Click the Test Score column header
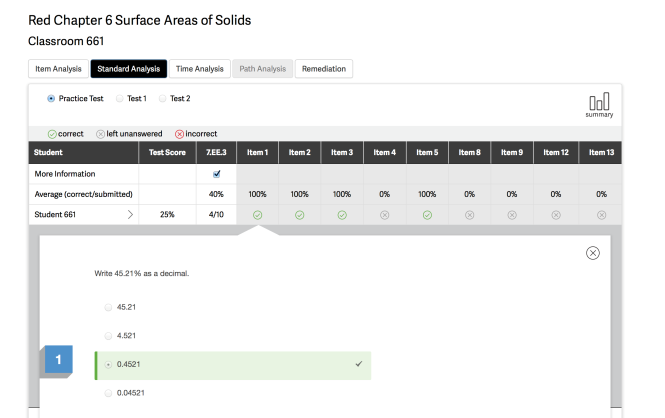The image size is (665, 418). [167, 153]
